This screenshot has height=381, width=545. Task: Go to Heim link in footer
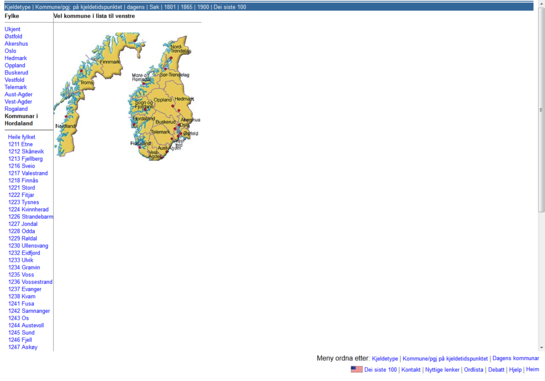[x=532, y=369]
